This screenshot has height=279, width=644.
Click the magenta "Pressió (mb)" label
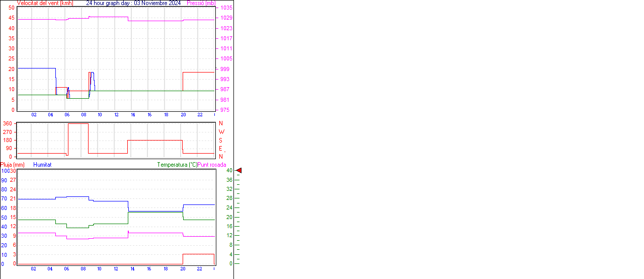coord(201,3)
